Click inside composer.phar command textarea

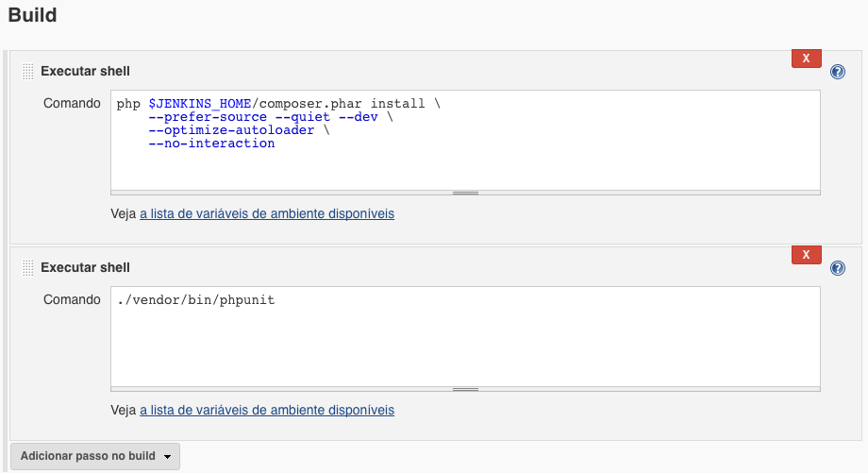tap(465, 140)
